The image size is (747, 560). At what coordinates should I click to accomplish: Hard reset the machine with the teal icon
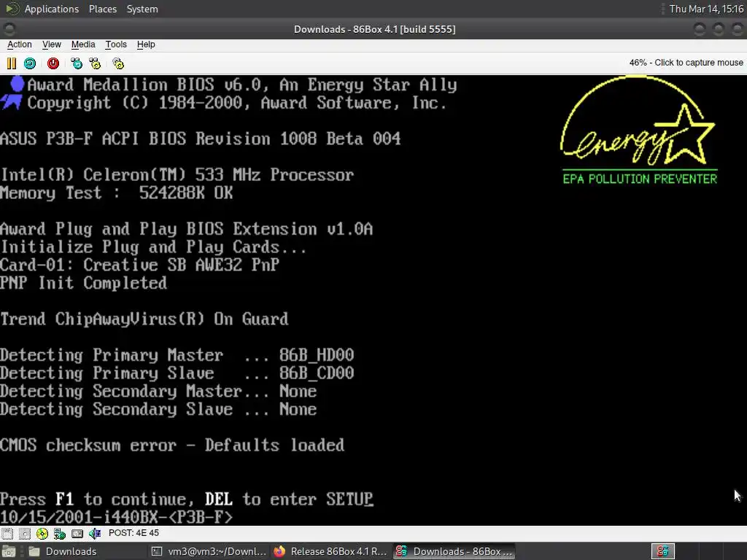(30, 63)
